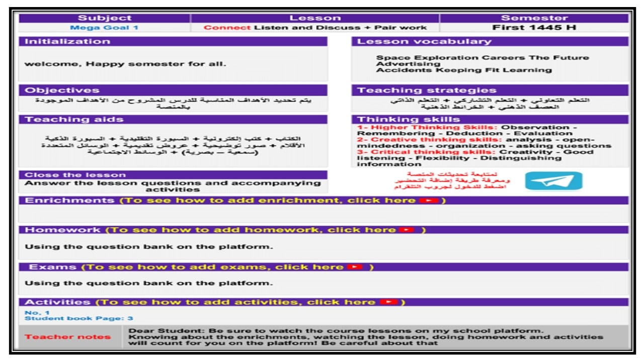Open the YouTube icon in Activities header
The image size is (644, 362).
tap(388, 302)
